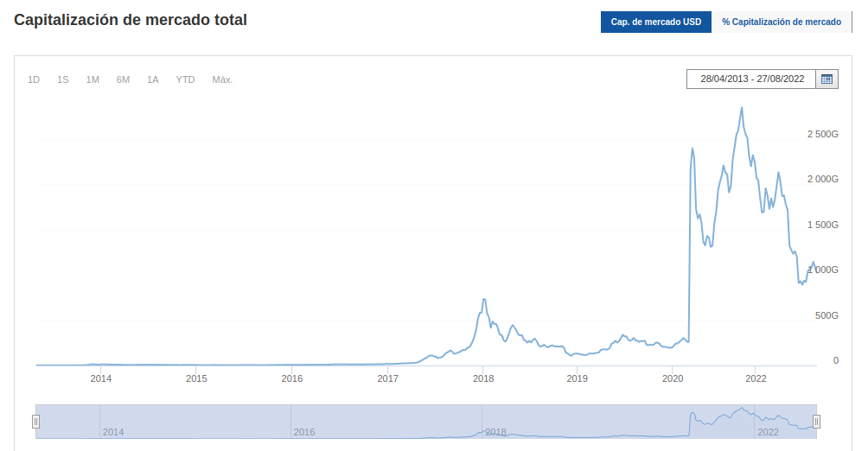The width and height of the screenshot is (868, 451).
Task: Show year-to-date with YTD
Action: tap(186, 79)
